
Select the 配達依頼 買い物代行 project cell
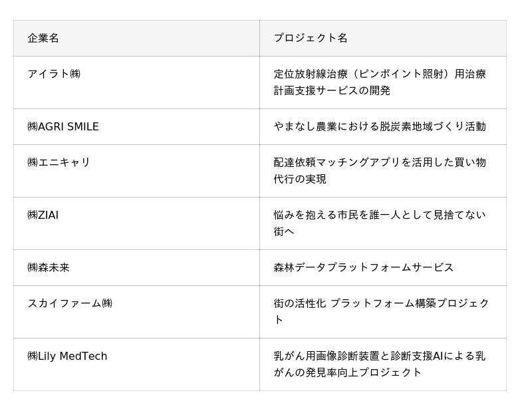tap(380, 170)
